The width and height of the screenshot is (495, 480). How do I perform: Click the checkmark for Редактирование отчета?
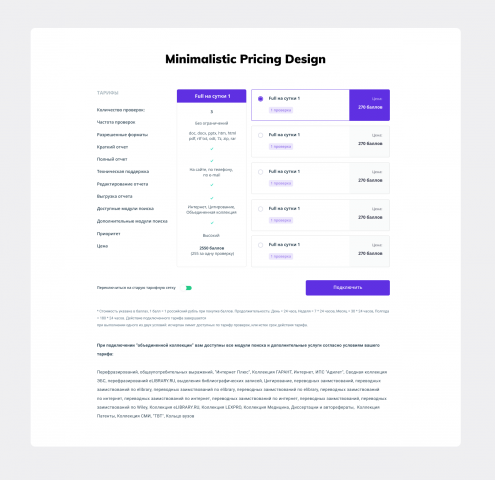click(212, 185)
